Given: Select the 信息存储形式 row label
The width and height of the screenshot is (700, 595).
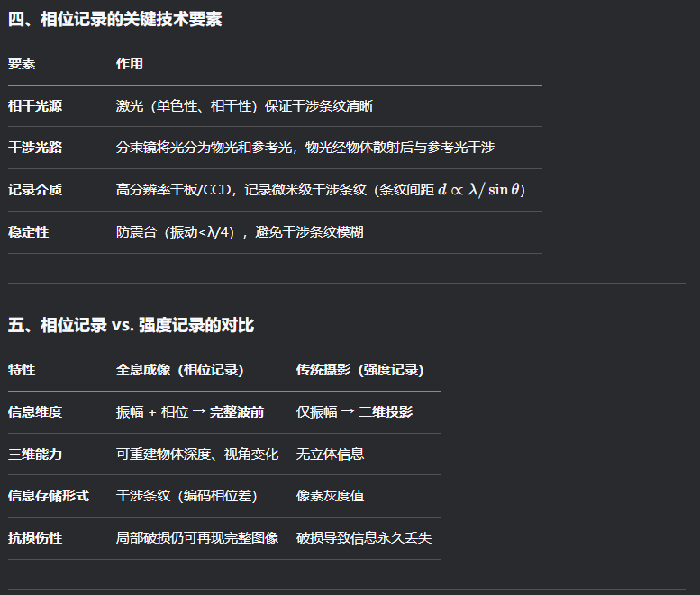Looking at the screenshot, I should pos(49,496).
